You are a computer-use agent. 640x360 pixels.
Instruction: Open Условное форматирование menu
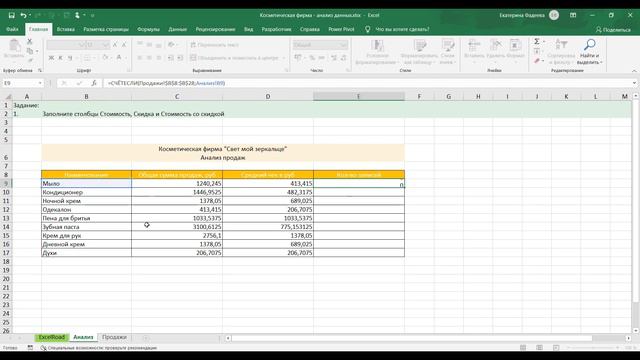(x=377, y=52)
